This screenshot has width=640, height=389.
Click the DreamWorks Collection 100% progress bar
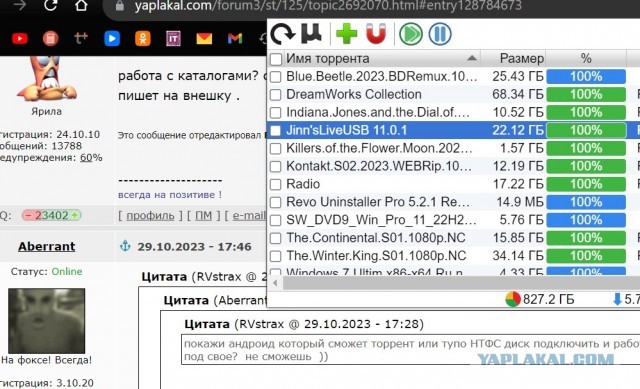[586, 95]
